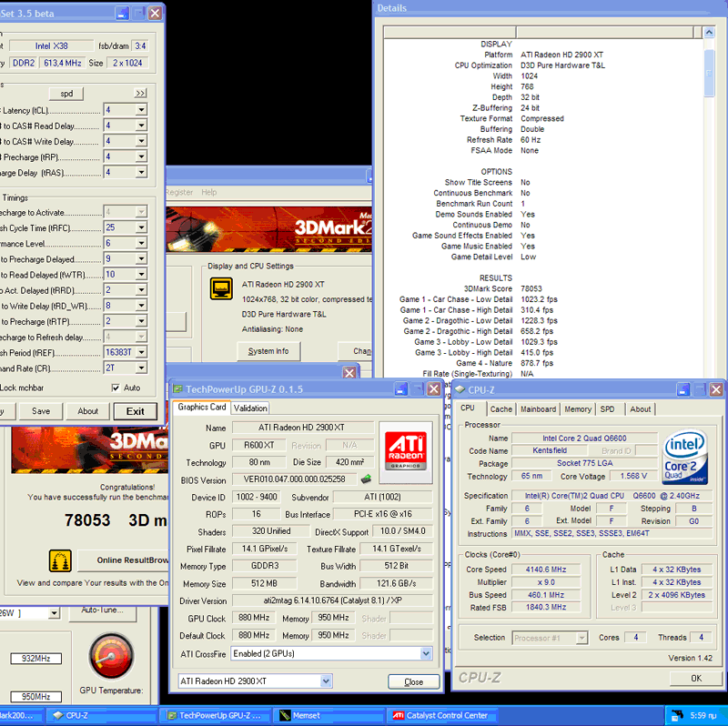Image resolution: width=728 pixels, height=726 pixels.
Task: Toggle the Auto checkbox for Lock mchbar
Action: 116,388
